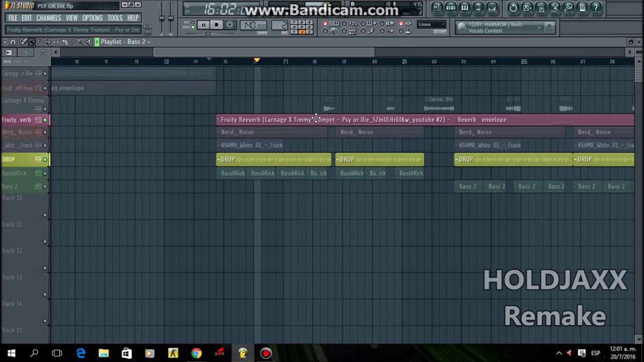Open the Step Sequencer window
This screenshot has height=362, width=644.
click(x=451, y=8)
